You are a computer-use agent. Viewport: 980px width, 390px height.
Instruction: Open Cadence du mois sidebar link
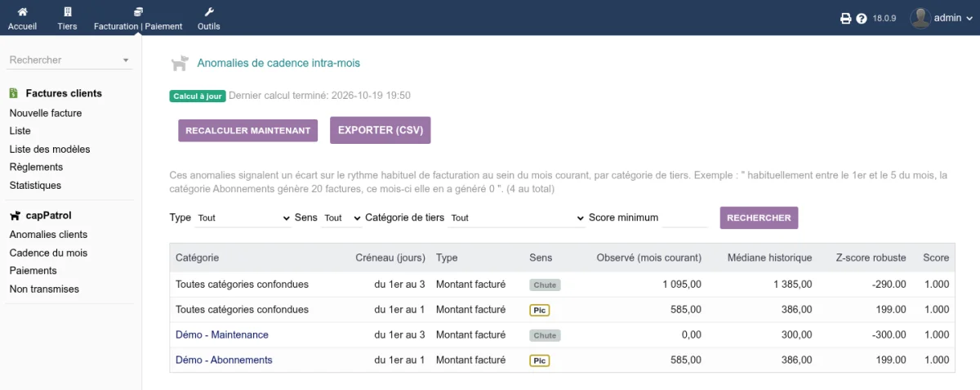[48, 253]
